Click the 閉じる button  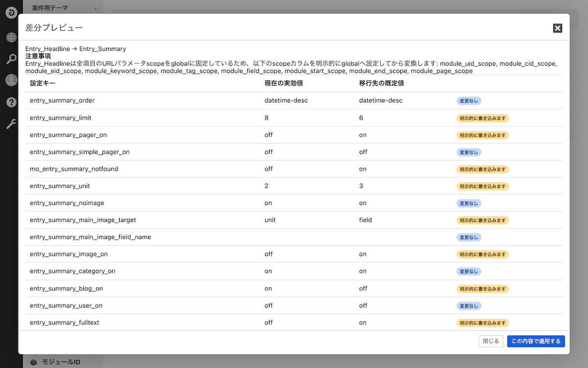pyautogui.click(x=491, y=341)
